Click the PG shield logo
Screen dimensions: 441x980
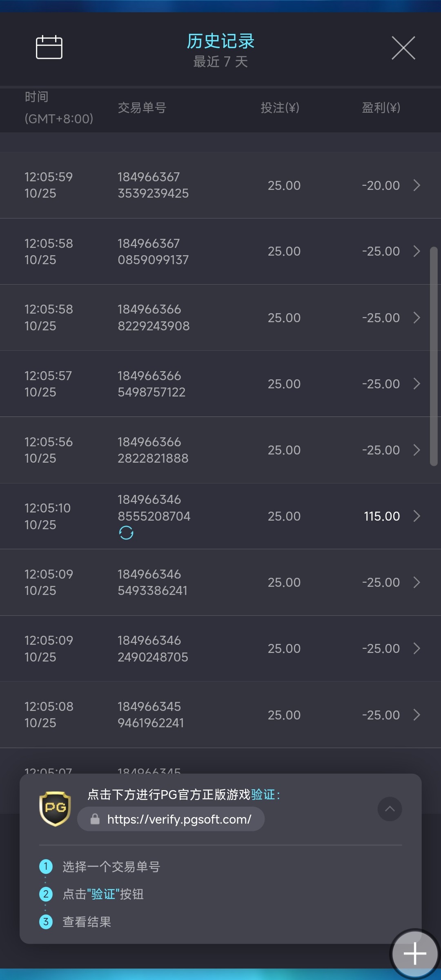tap(55, 808)
